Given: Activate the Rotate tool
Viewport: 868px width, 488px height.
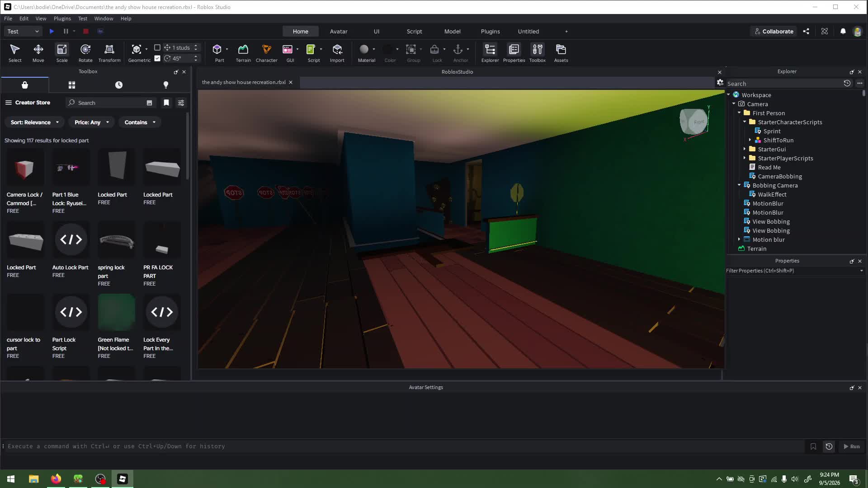Looking at the screenshot, I should 85,53.
